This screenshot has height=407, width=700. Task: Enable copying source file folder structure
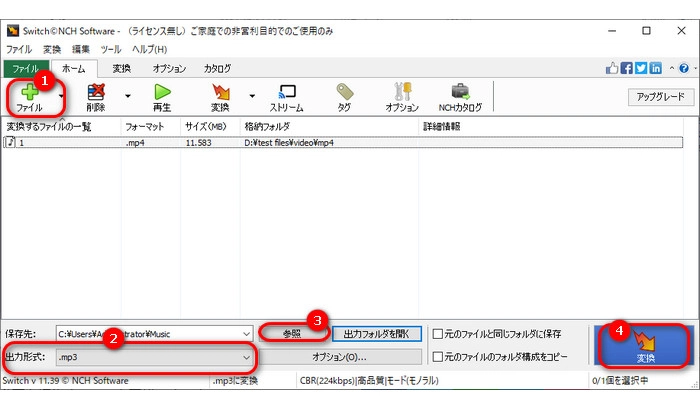tap(438, 356)
